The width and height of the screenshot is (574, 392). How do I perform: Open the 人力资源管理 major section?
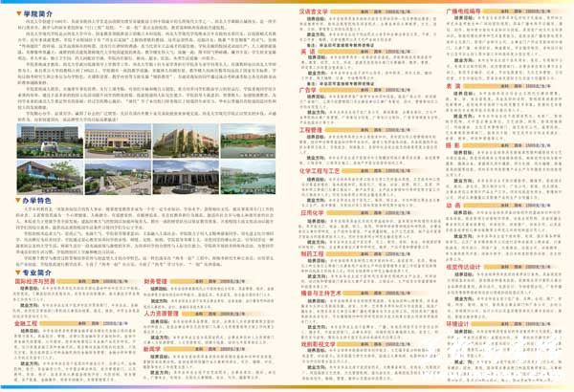coord(163,313)
